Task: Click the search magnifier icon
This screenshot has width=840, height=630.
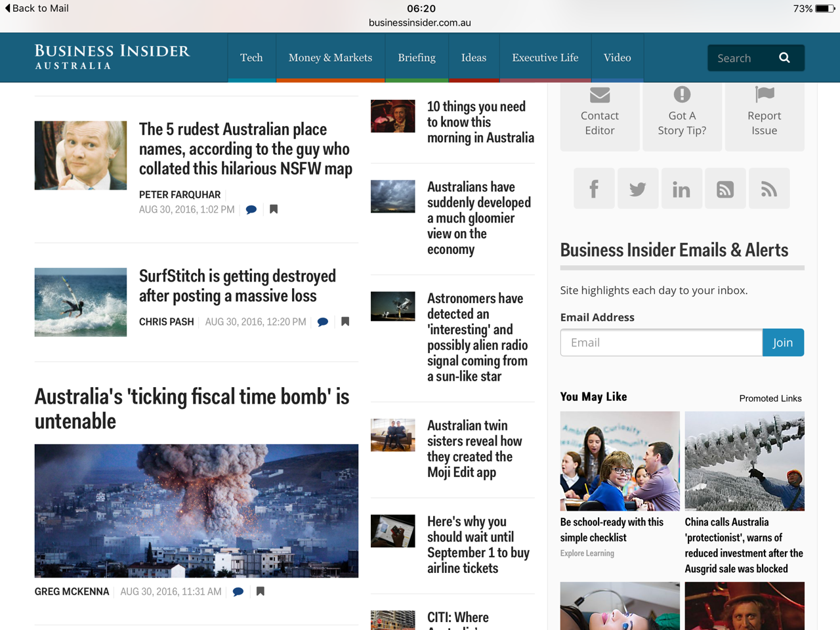Action: (784, 58)
